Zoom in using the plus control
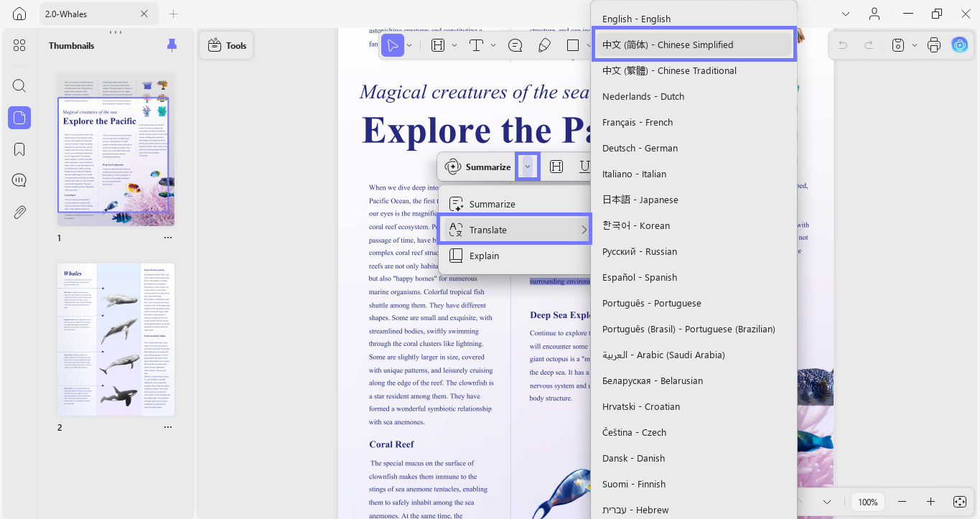 pyautogui.click(x=930, y=502)
